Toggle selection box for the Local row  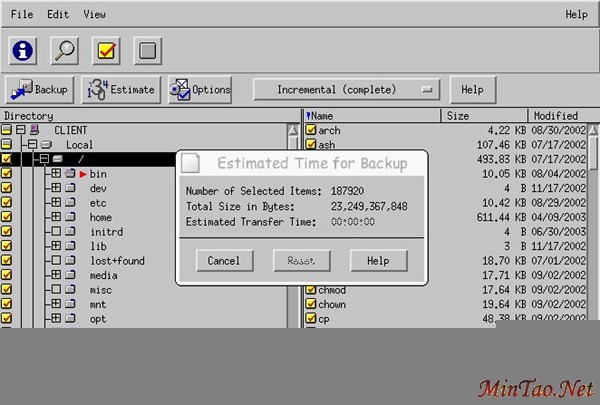coord(7,144)
